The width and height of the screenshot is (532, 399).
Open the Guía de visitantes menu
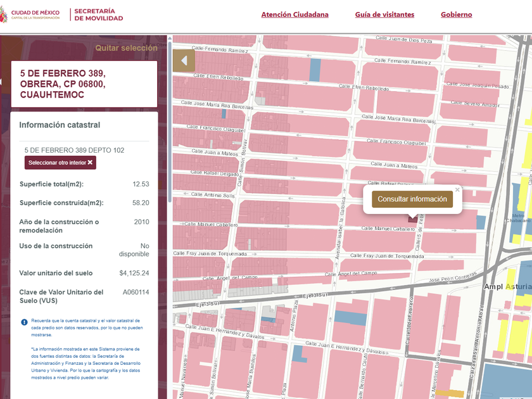[384, 15]
